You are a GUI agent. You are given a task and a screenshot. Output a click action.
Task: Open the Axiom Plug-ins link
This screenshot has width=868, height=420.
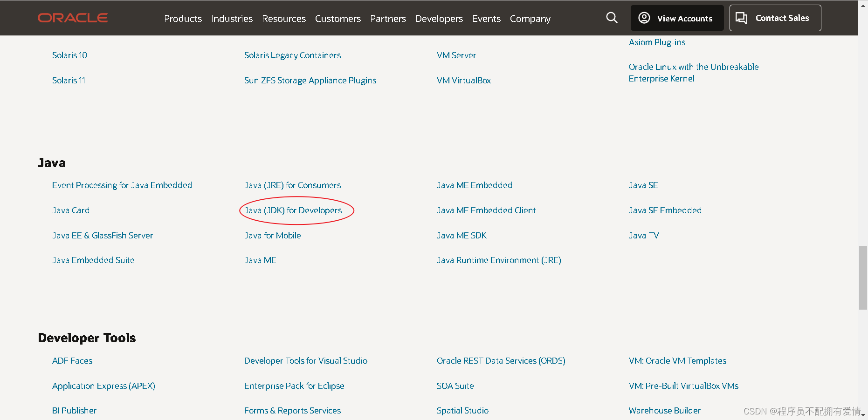click(x=657, y=42)
